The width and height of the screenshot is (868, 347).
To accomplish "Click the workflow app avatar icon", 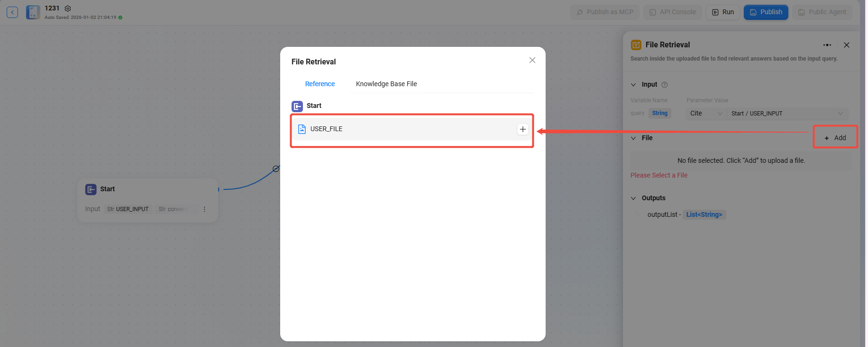I will pos(33,12).
